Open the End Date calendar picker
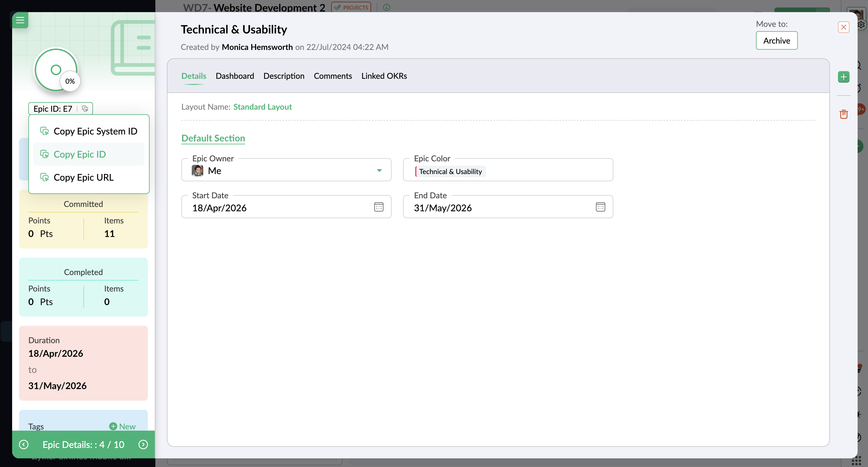The image size is (868, 467). pyautogui.click(x=600, y=207)
